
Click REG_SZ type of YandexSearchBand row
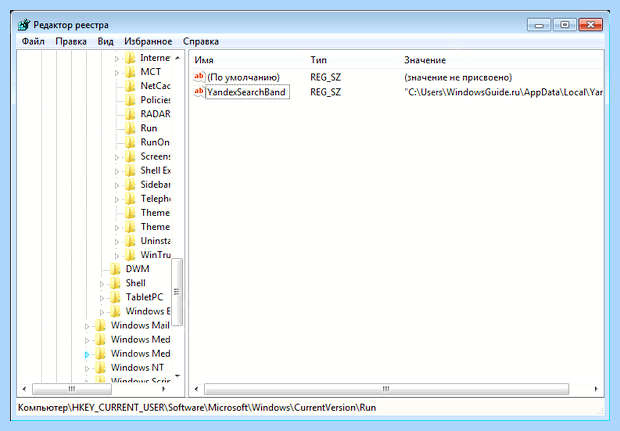(325, 92)
